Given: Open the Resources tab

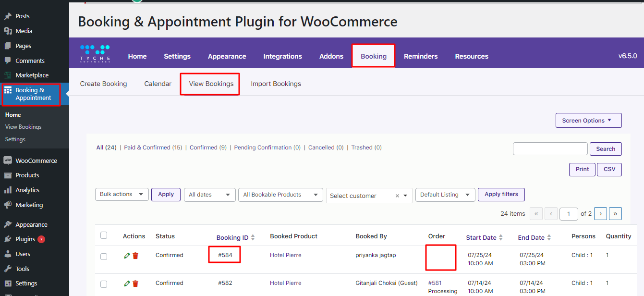Looking at the screenshot, I should (472, 56).
